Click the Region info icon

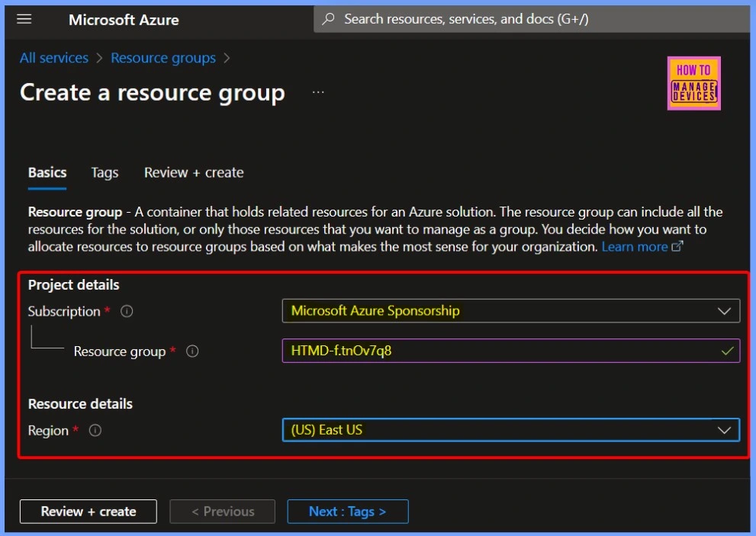point(95,431)
